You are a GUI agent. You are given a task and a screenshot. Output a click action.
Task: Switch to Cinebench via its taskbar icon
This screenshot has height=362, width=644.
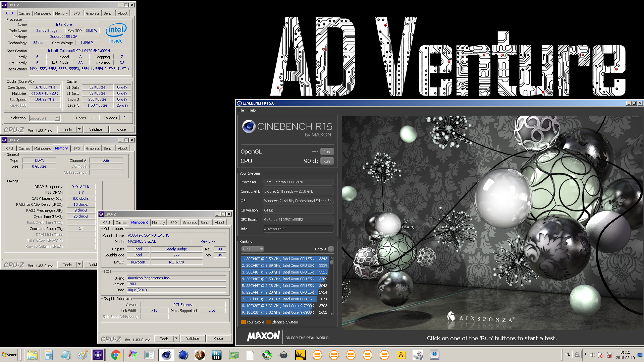[x=166, y=355]
